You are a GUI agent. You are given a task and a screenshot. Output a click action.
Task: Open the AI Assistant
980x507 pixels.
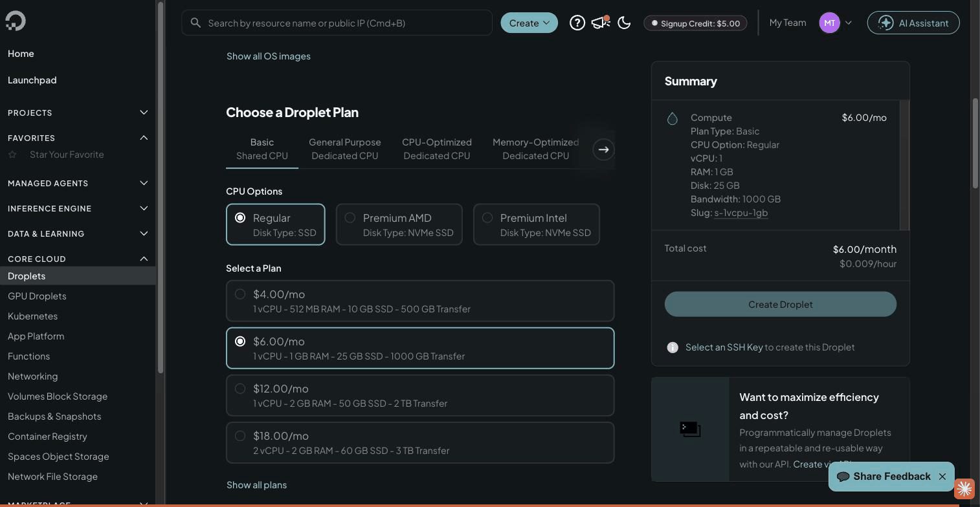(913, 23)
